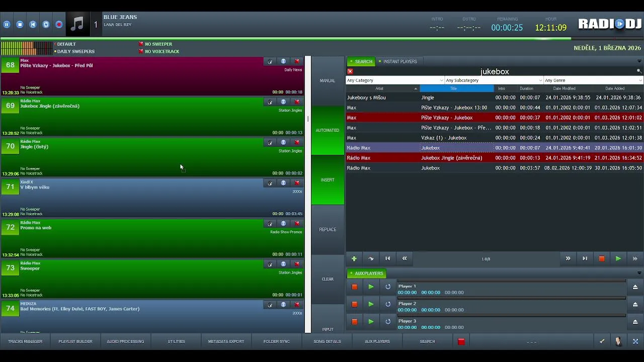
Task: Delete track 69 Jukebox Jingle from queue
Action: (x=297, y=102)
